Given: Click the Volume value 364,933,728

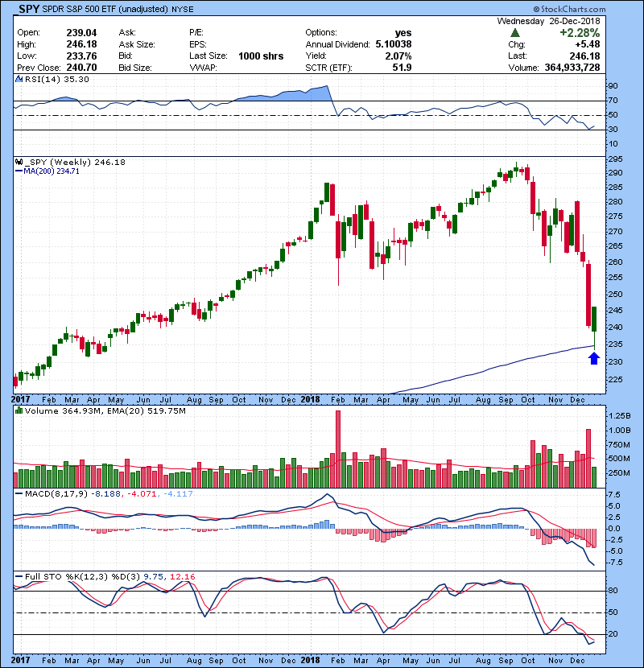Looking at the screenshot, I should pos(572,68).
